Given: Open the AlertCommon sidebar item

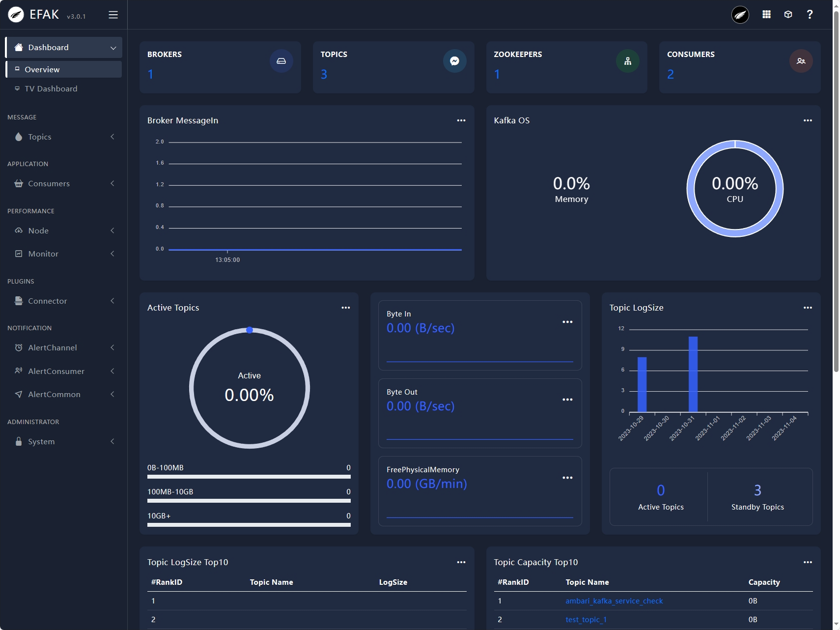Looking at the screenshot, I should point(64,394).
